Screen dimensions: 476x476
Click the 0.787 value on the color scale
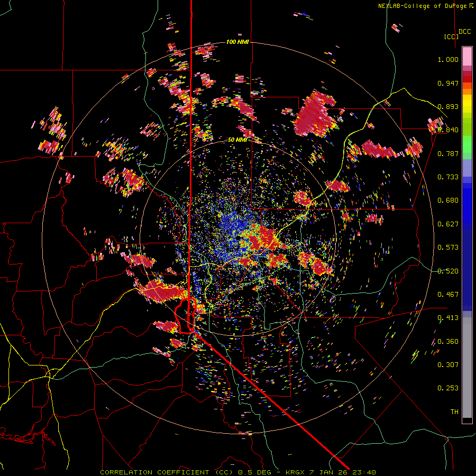point(448,153)
